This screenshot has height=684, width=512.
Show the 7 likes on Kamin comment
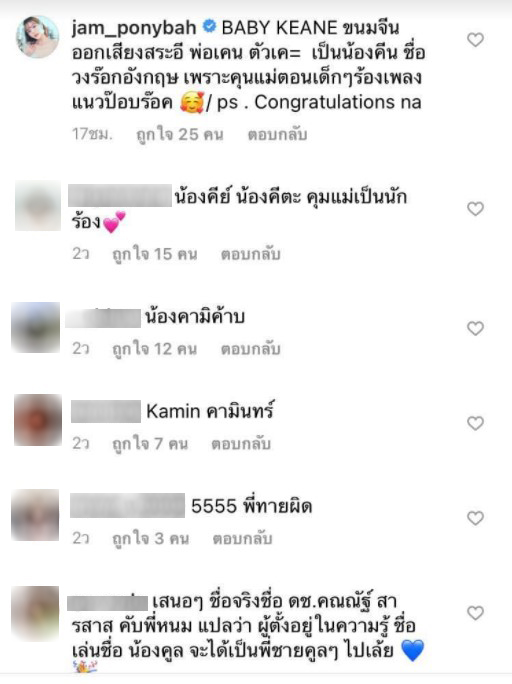[150, 444]
